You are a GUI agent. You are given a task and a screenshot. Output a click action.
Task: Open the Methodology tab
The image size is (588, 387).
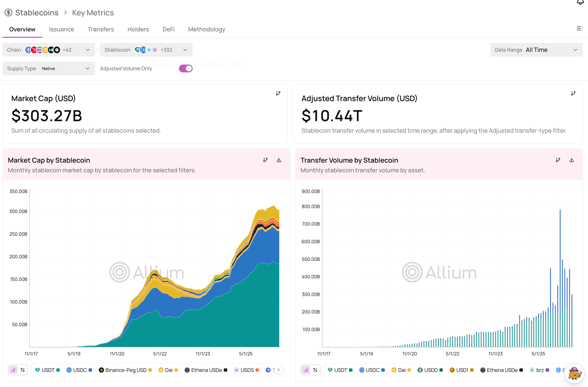(x=207, y=29)
